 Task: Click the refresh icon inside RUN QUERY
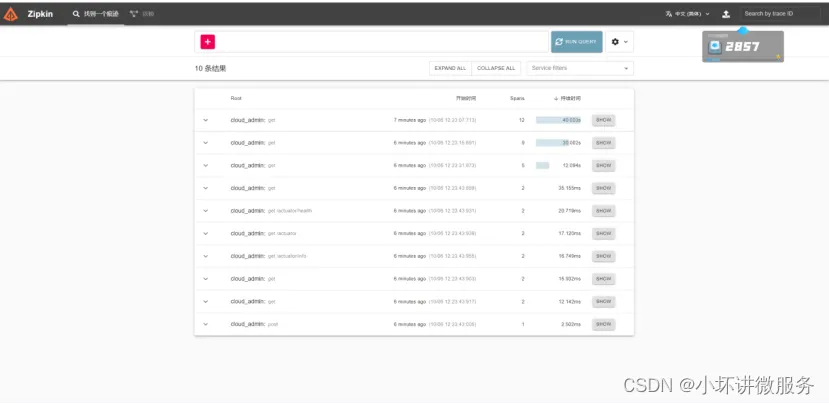(x=559, y=42)
